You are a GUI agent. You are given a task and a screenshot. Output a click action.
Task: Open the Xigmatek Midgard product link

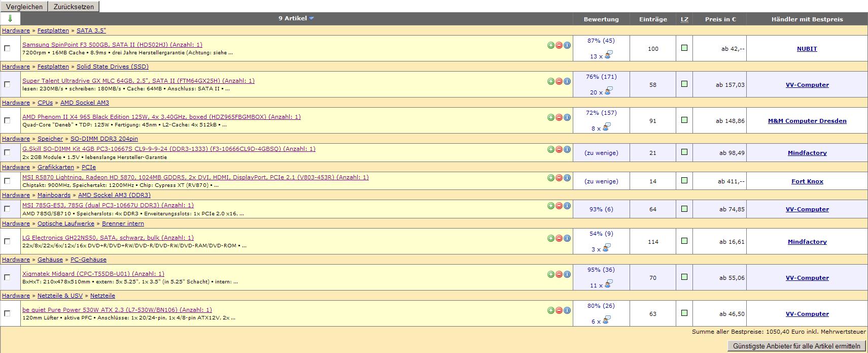click(93, 274)
